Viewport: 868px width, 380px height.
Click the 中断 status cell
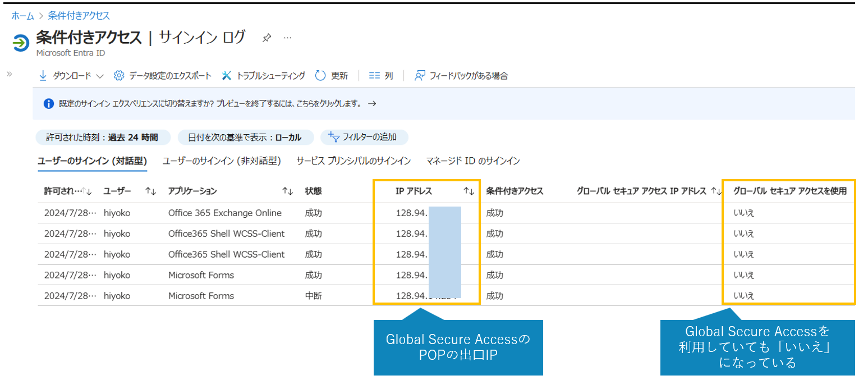[313, 296]
